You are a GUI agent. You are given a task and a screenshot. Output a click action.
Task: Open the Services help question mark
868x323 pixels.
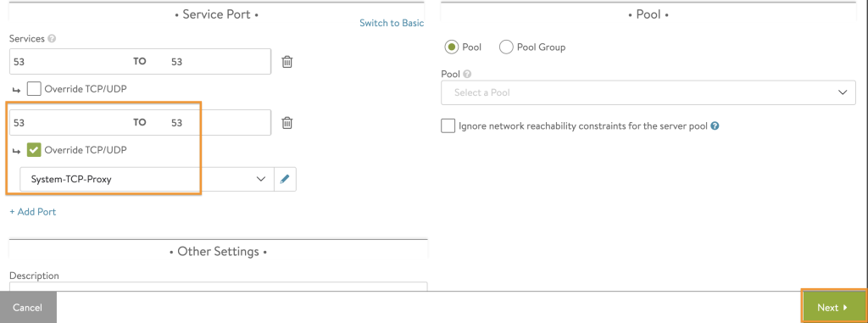click(52, 39)
